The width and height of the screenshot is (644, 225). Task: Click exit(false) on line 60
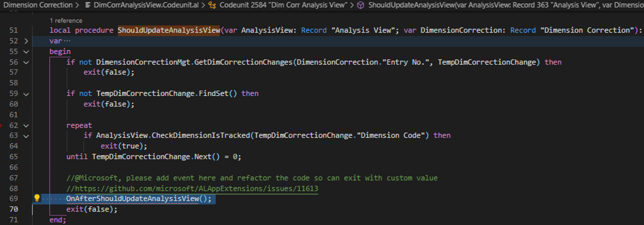[x=109, y=104]
